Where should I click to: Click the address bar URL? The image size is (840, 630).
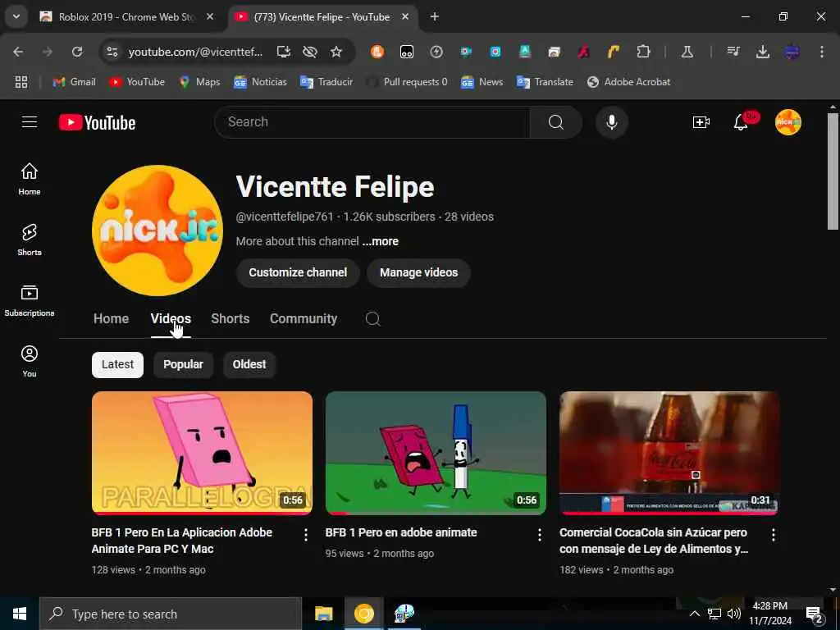pos(195,52)
